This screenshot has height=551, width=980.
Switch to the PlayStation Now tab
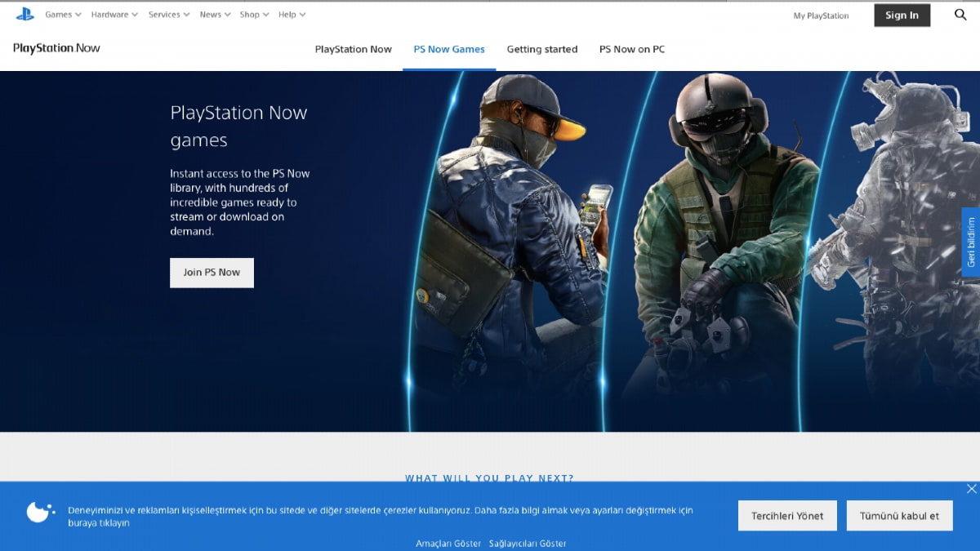point(353,49)
